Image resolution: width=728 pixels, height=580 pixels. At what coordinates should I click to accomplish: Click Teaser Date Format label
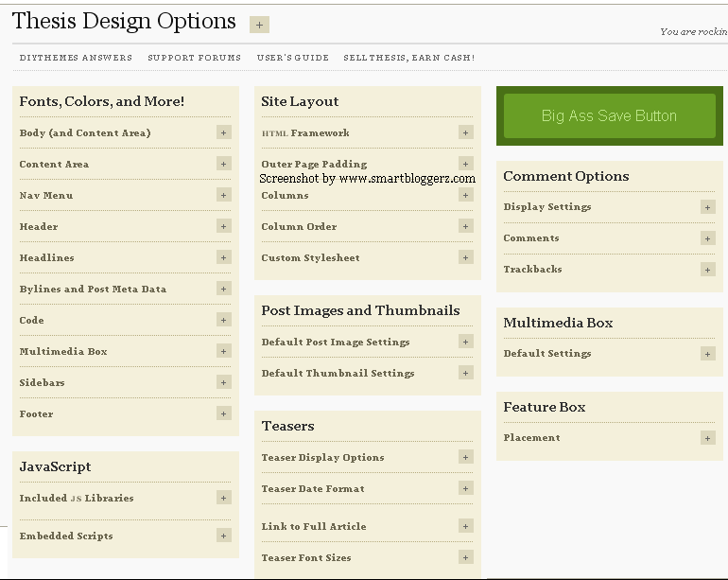313,488
